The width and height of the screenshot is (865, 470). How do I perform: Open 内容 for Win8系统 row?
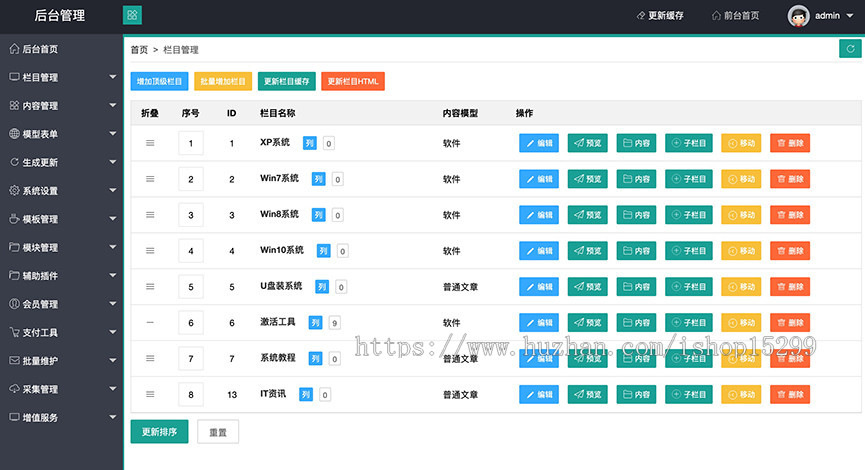tap(636, 215)
